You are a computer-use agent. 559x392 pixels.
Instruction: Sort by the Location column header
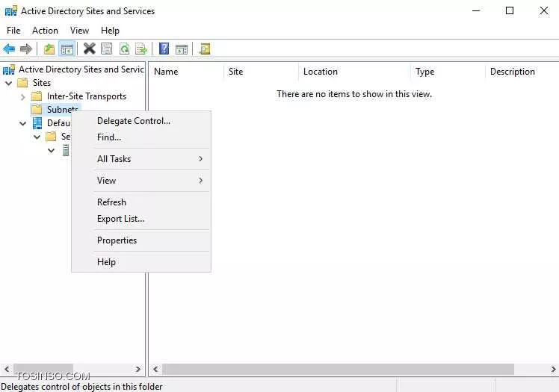click(354, 72)
